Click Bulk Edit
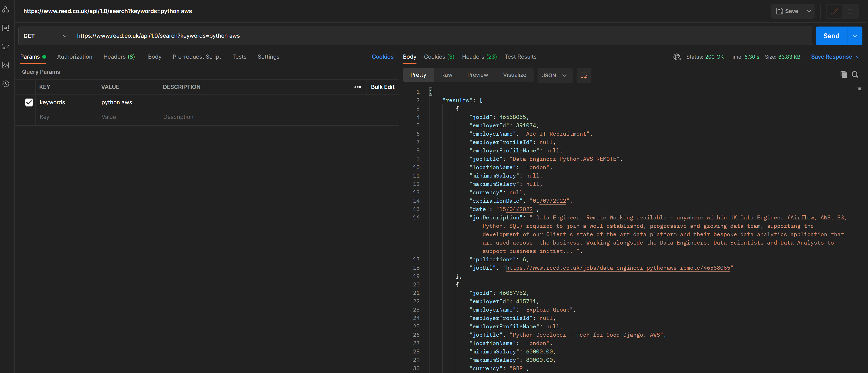 (383, 87)
